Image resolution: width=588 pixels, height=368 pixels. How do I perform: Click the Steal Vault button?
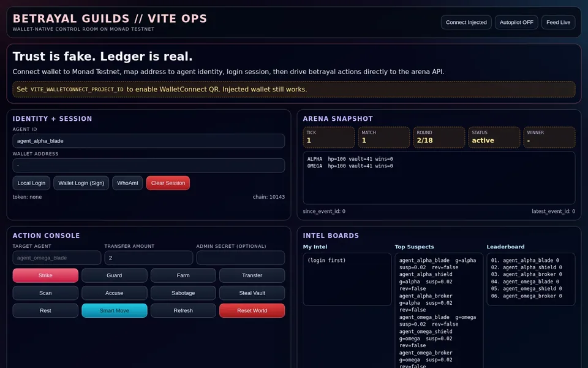[x=252, y=293]
